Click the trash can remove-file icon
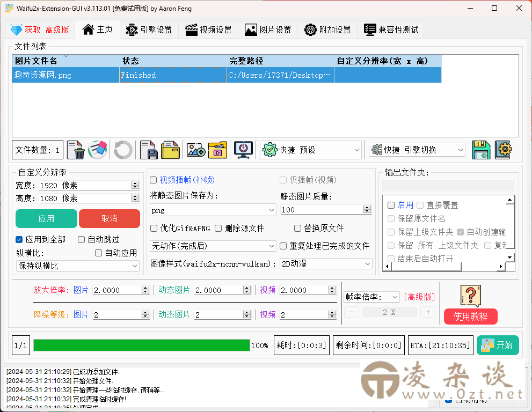 [x=76, y=150]
